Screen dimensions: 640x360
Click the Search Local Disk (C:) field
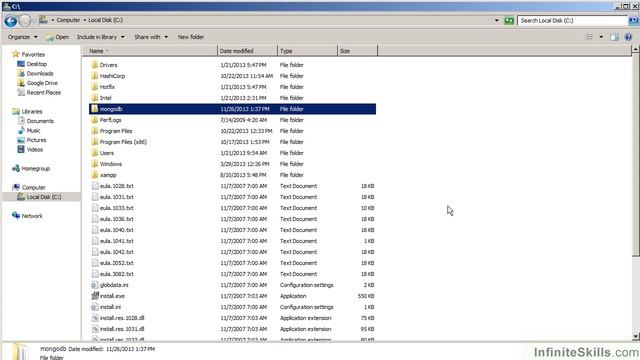[573, 20]
